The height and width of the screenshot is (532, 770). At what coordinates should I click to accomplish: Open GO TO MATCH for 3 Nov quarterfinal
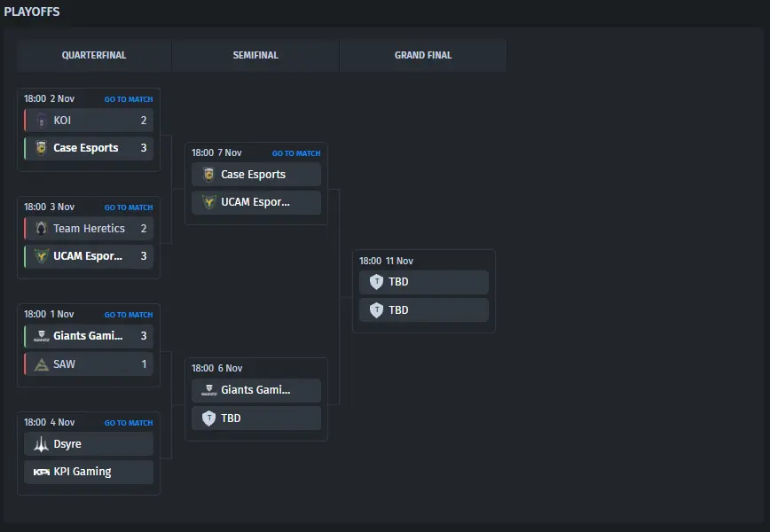pyautogui.click(x=129, y=207)
